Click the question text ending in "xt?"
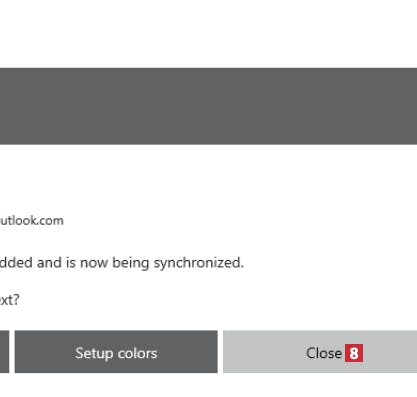The image size is (417, 397). tap(10, 300)
